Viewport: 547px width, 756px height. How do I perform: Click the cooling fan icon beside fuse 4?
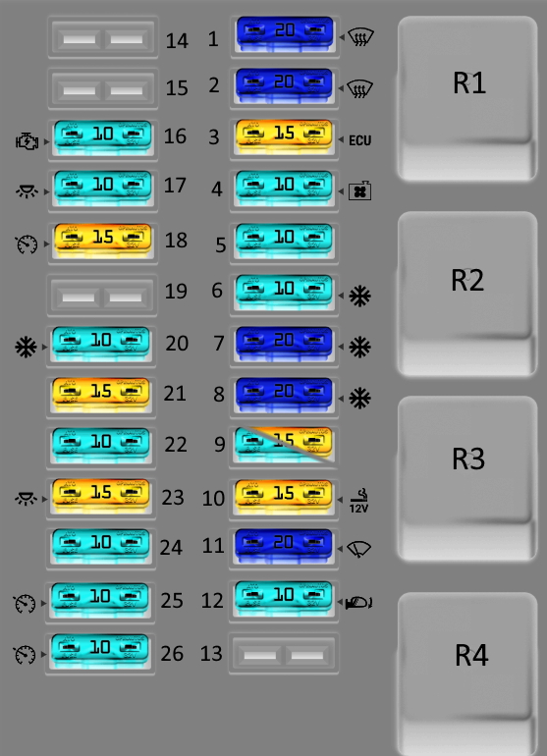359,191
